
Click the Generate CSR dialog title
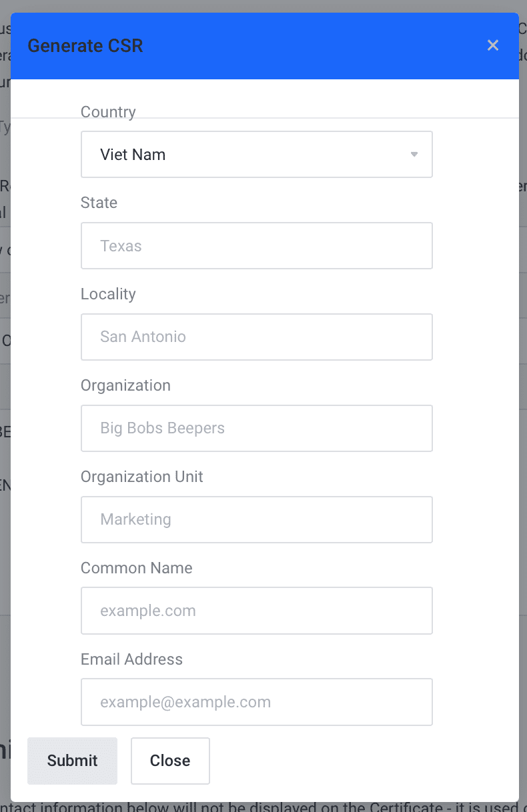85,46
